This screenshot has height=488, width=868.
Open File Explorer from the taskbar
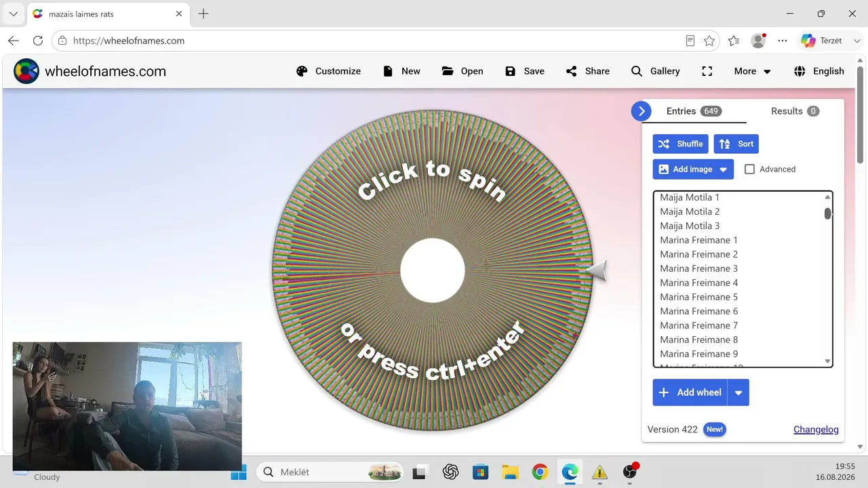click(x=510, y=472)
